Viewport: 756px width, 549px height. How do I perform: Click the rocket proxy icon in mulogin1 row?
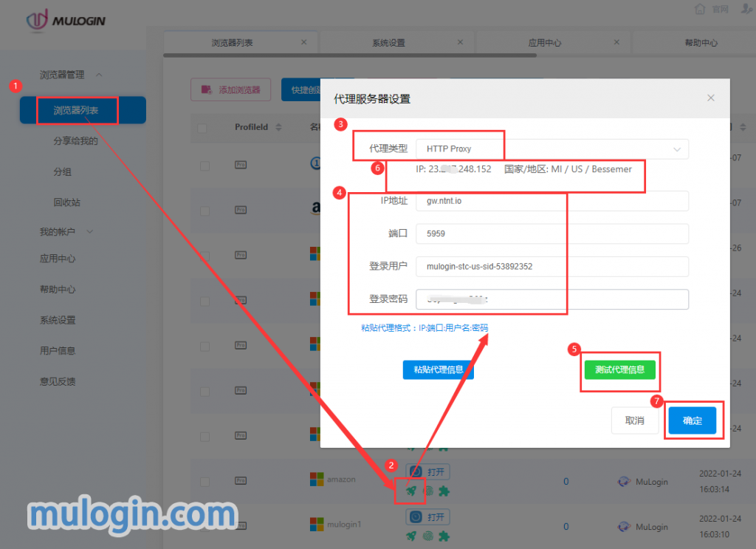click(x=411, y=536)
